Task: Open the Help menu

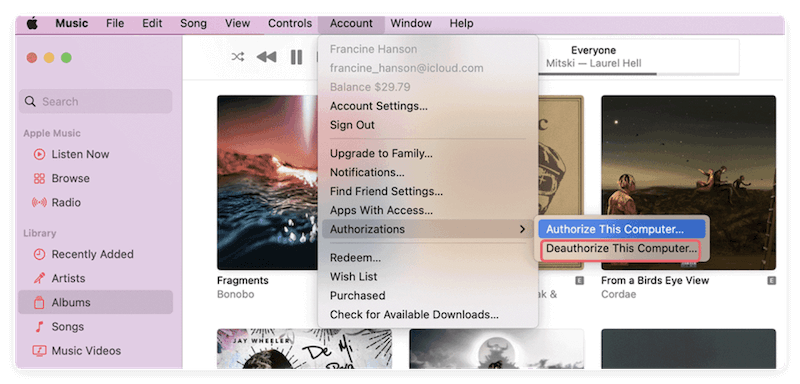Action: pos(461,23)
